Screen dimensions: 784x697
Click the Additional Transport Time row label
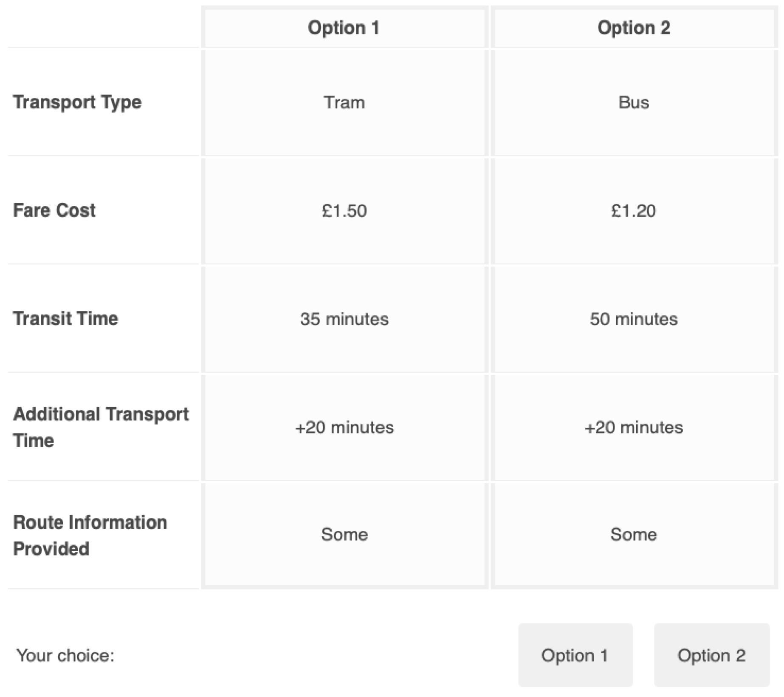pyautogui.click(x=101, y=427)
